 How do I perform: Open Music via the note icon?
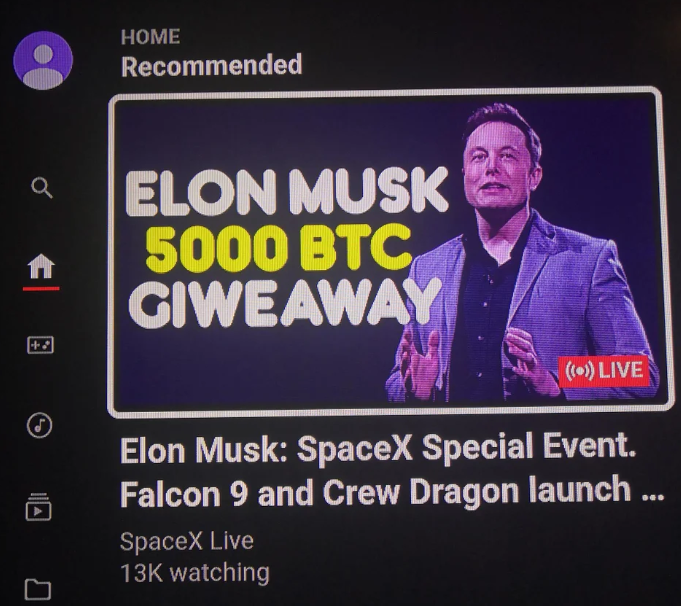pos(40,425)
